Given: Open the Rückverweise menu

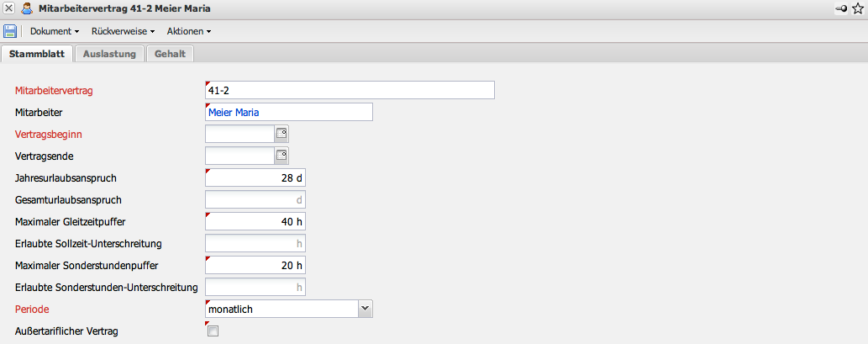Looking at the screenshot, I should pos(123,31).
